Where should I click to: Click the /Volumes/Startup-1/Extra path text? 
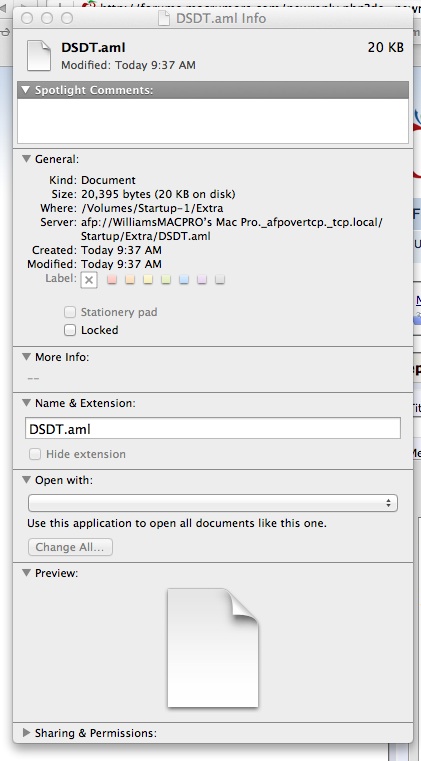[x=152, y=209]
